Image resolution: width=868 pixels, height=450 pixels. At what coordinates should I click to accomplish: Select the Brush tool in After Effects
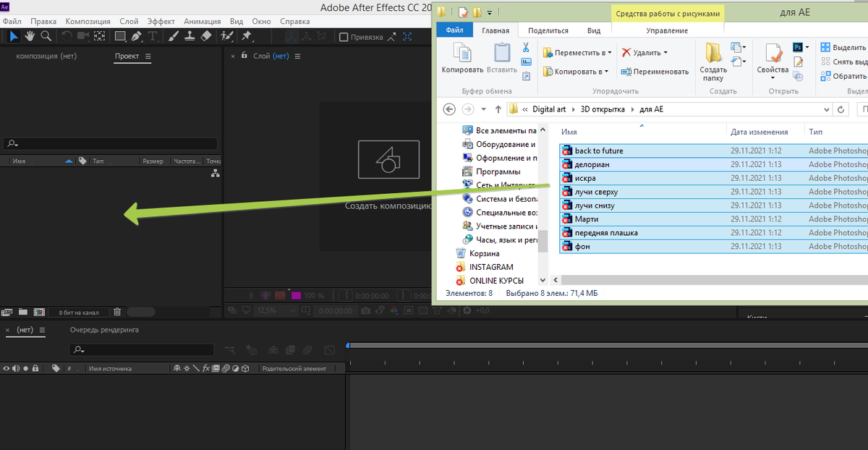pyautogui.click(x=174, y=36)
